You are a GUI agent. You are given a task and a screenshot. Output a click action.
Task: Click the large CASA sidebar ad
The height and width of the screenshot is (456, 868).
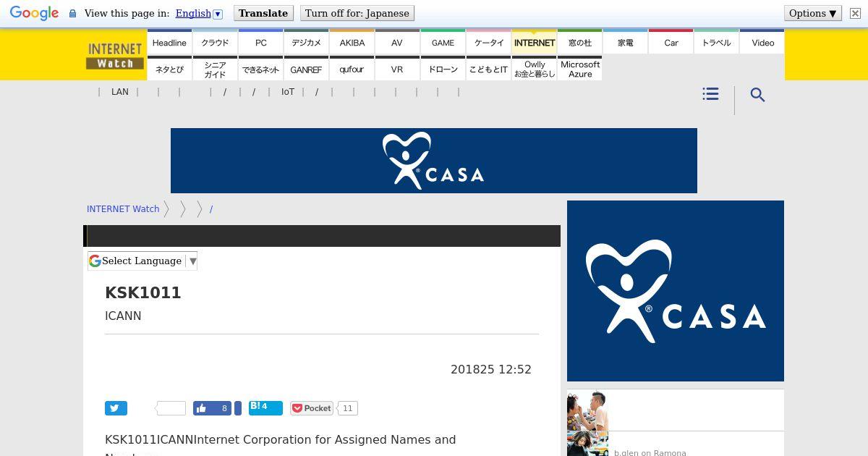pyautogui.click(x=676, y=291)
